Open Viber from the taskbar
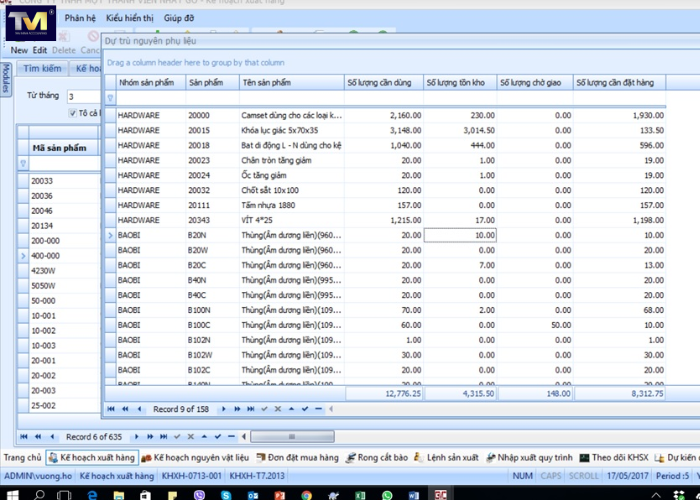The height and width of the screenshot is (500, 700). 199,494
